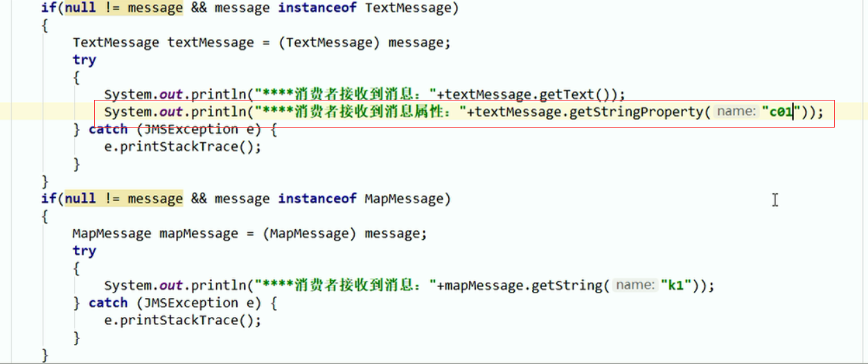
Task: Click the name: hint before "k1"
Action: (635, 285)
